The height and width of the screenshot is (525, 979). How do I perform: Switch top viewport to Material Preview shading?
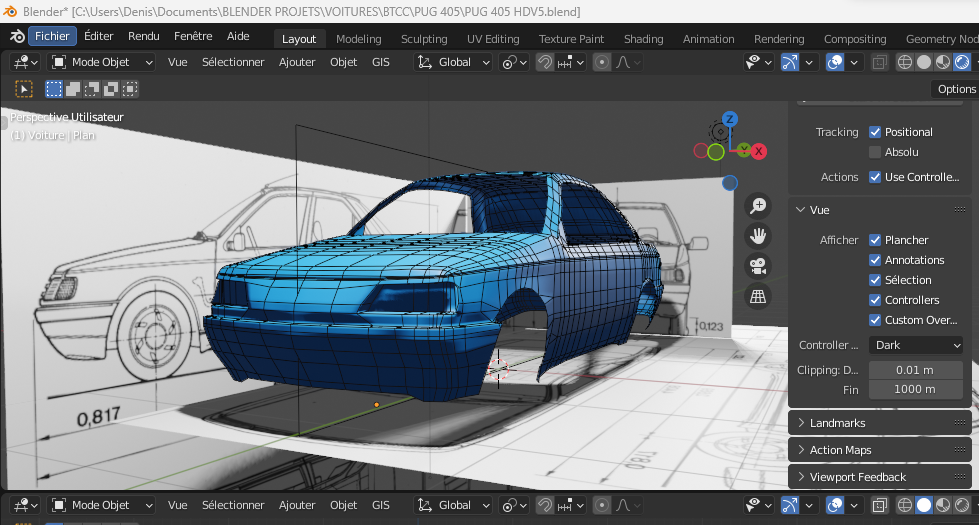(943, 62)
